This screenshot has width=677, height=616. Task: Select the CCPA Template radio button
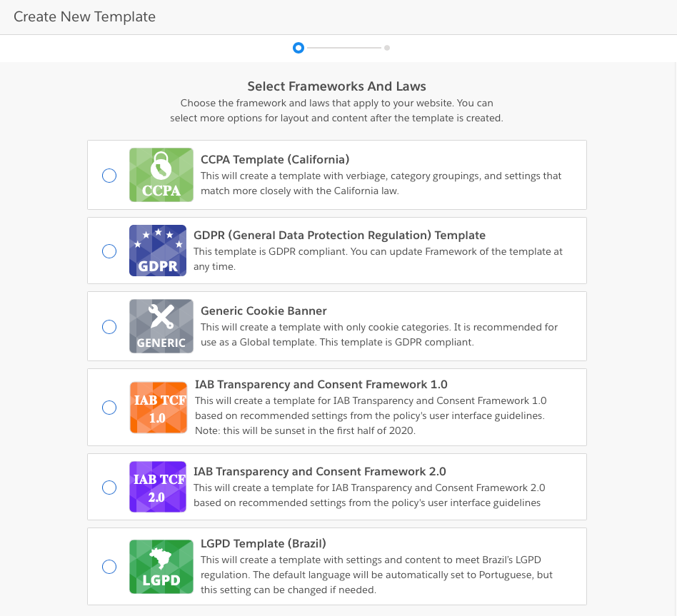click(109, 176)
